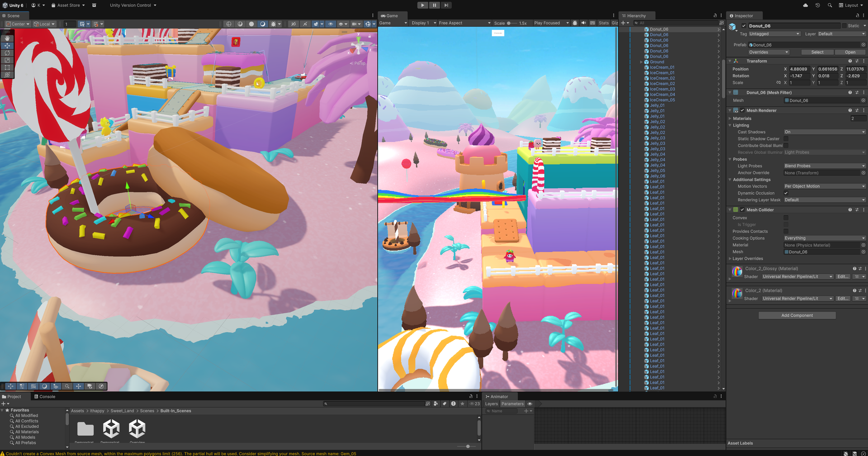Click the Pause button in the top toolbar

pyautogui.click(x=434, y=5)
